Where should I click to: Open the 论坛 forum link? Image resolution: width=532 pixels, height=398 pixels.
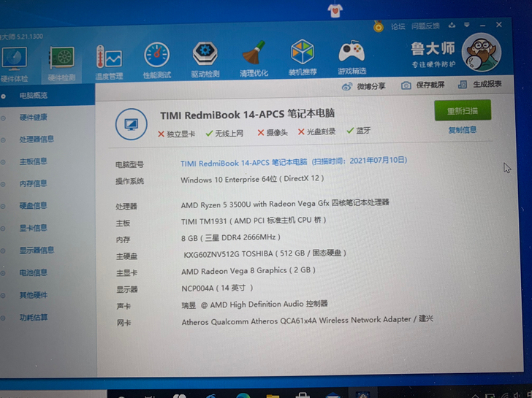[x=398, y=26]
